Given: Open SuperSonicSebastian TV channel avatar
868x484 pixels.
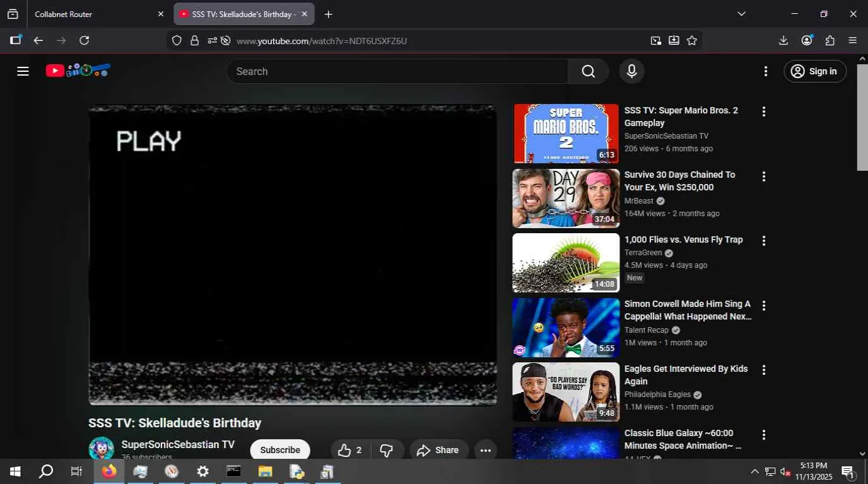Looking at the screenshot, I should (101, 449).
